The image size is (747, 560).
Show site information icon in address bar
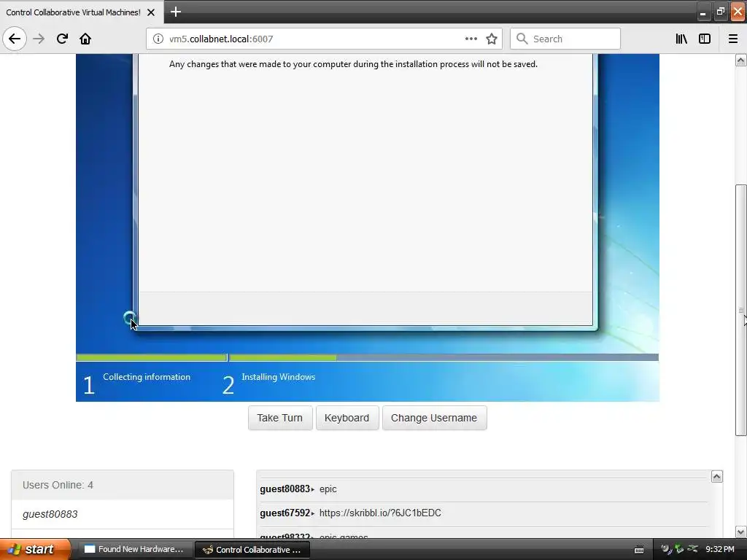[158, 39]
